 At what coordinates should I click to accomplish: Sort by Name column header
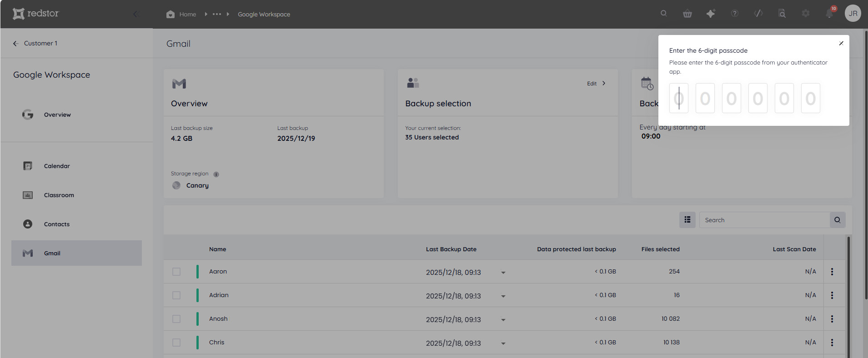pyautogui.click(x=217, y=249)
